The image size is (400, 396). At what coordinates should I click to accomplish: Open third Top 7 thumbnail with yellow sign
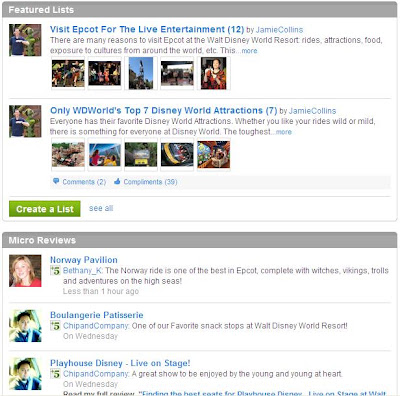point(141,155)
